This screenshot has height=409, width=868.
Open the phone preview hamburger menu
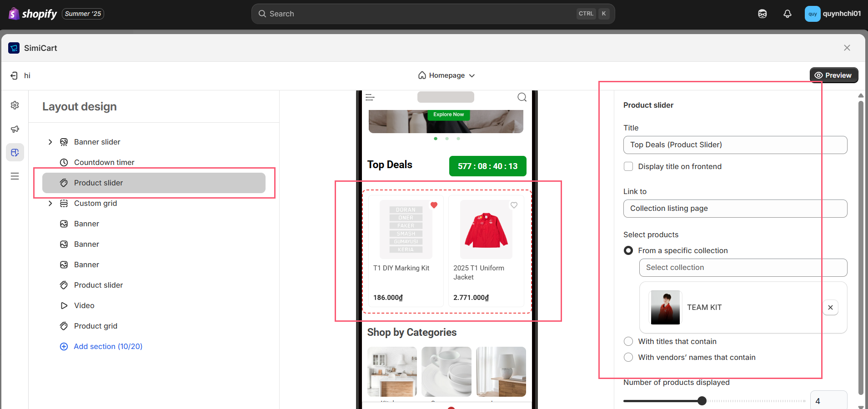370,97
